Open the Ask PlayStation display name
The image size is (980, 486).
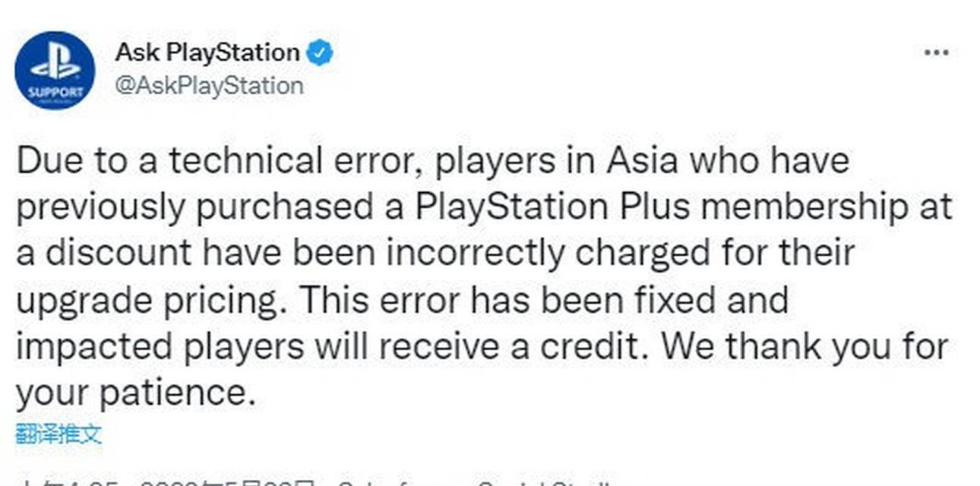(207, 52)
